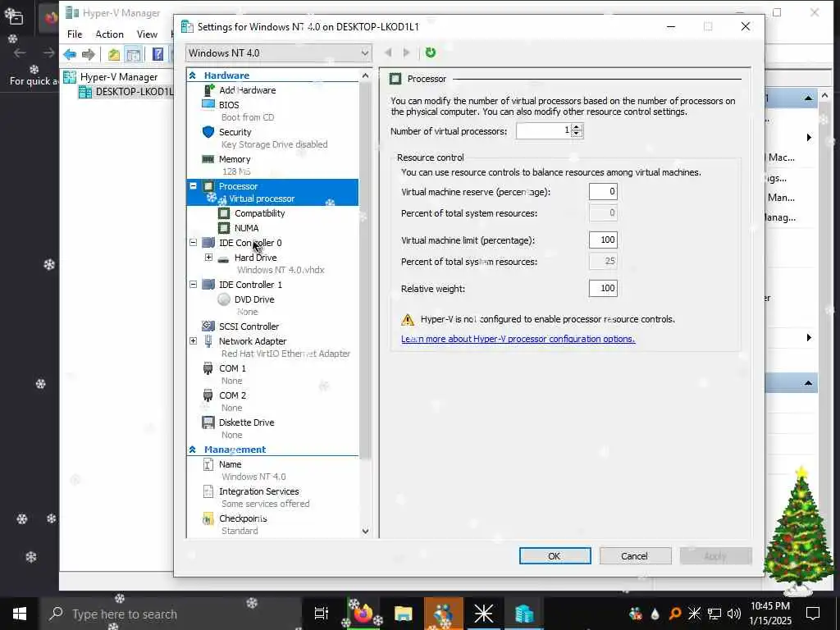Click the volume icon in system tray
This screenshot has height=630, width=840.
point(734,614)
